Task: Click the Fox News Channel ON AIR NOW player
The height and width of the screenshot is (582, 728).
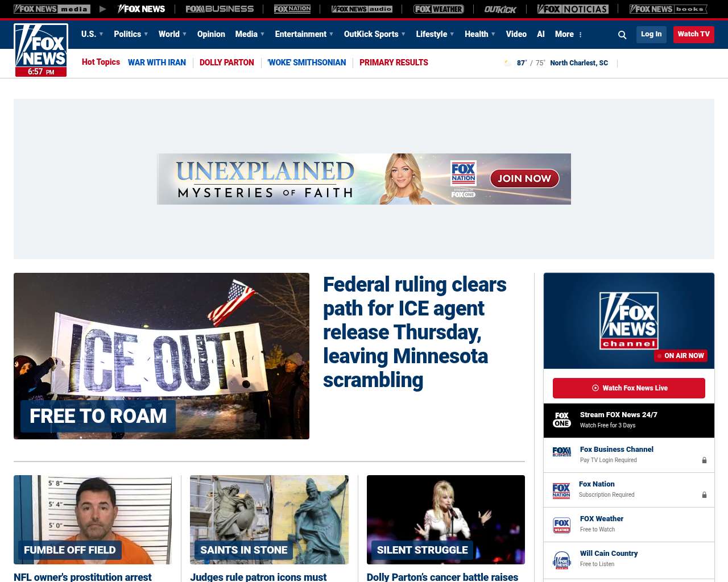Action: 629,321
